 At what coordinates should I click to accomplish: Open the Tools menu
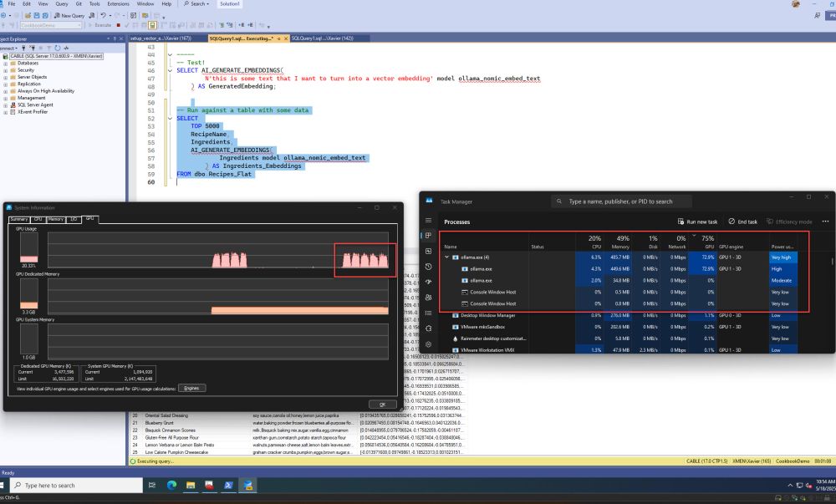click(94, 3)
